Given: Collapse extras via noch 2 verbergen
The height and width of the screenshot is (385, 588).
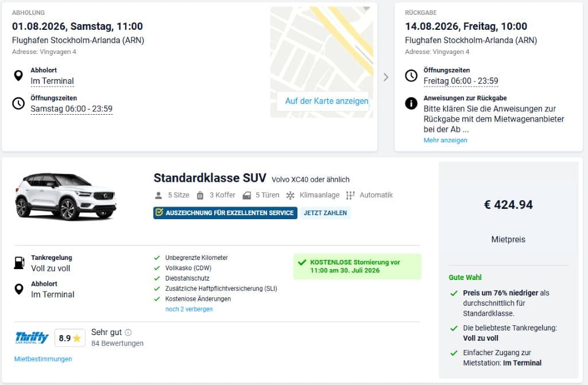Looking at the screenshot, I should (x=189, y=309).
